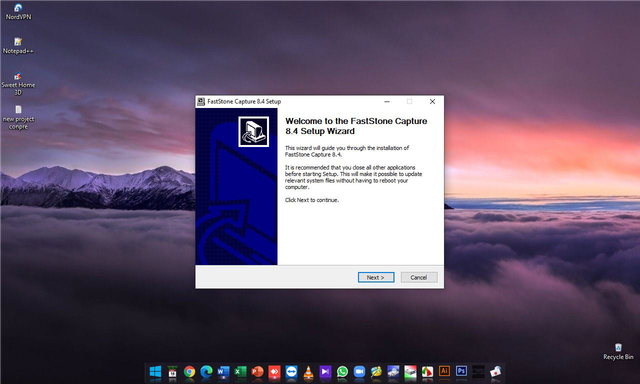Select the Notepad++ desktop icon

[x=18, y=46]
